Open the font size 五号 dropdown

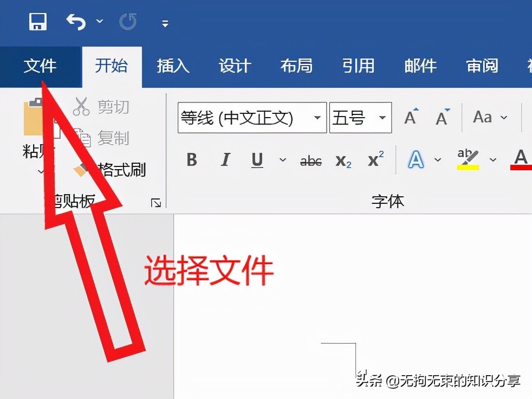click(x=383, y=117)
